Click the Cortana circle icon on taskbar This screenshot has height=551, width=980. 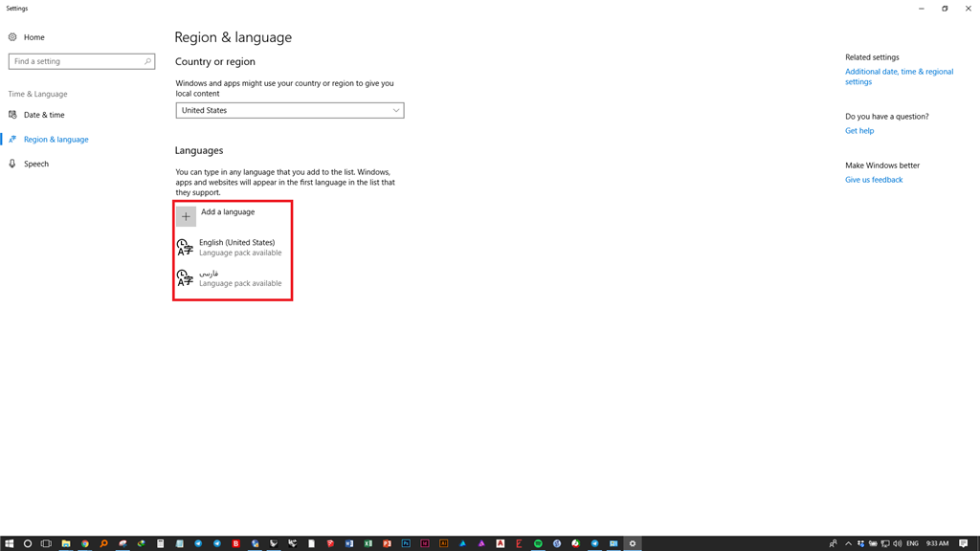[x=28, y=543]
